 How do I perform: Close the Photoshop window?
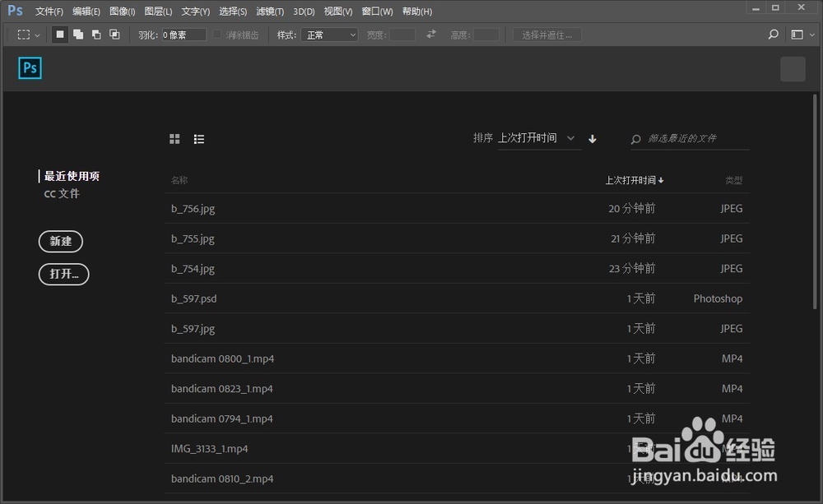(x=801, y=7)
